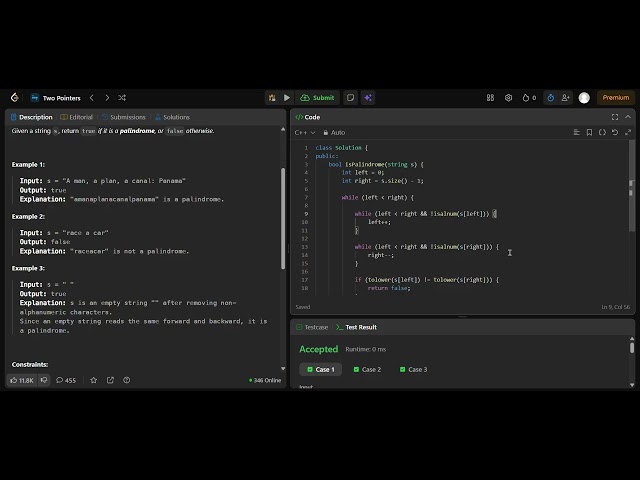Switch to the Description tab
The height and width of the screenshot is (480, 640).
click(32, 117)
